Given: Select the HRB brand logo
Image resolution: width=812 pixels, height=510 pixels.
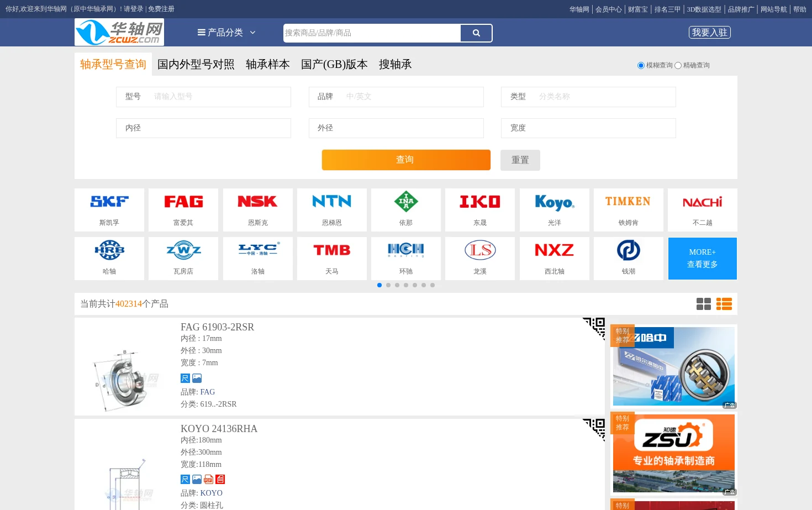Looking at the screenshot, I should coord(109,250).
